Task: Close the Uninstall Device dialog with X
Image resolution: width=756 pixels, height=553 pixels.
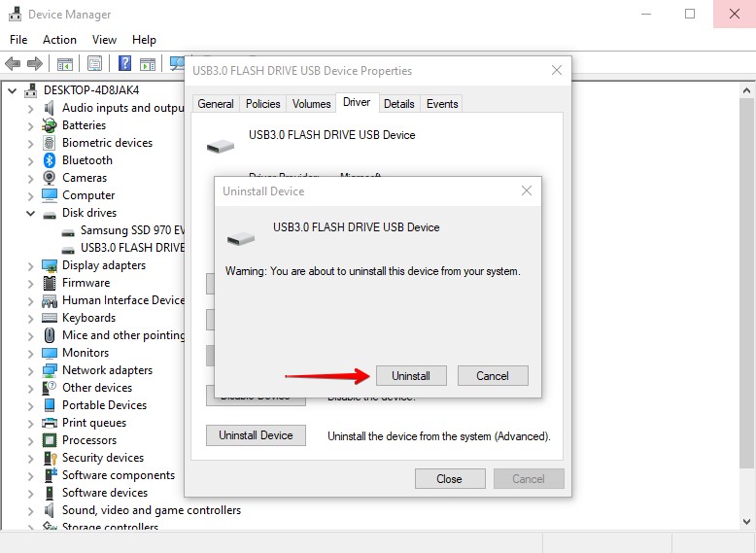Action: click(x=527, y=190)
